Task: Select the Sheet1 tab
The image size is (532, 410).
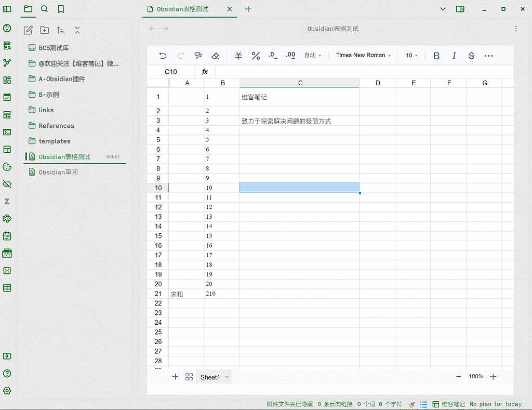Action: (210, 377)
